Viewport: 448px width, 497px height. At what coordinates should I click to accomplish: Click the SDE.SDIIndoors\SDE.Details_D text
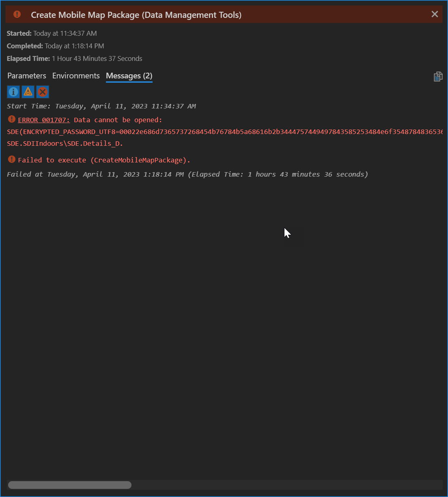(65, 144)
